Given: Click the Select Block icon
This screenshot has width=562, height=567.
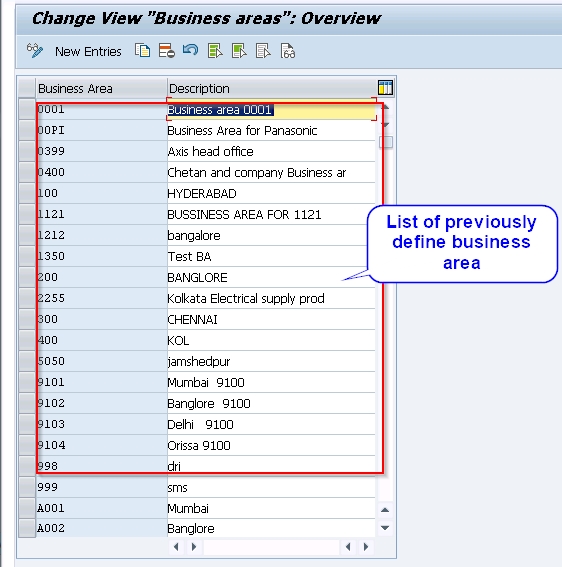Looking at the screenshot, I should (x=239, y=51).
